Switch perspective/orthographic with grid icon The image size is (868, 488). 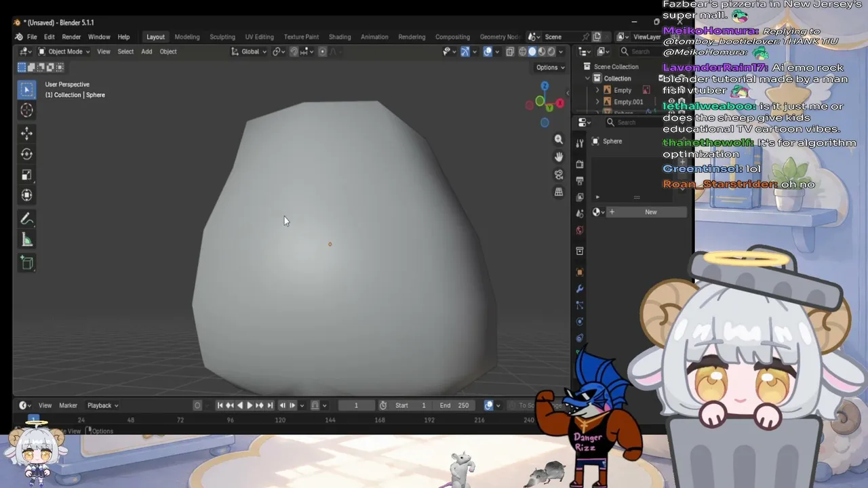pyautogui.click(x=559, y=192)
